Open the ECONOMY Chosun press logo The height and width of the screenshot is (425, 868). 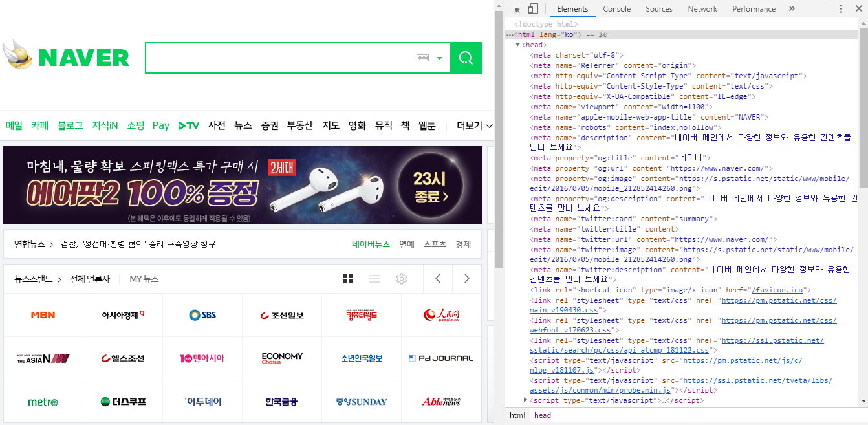282,358
